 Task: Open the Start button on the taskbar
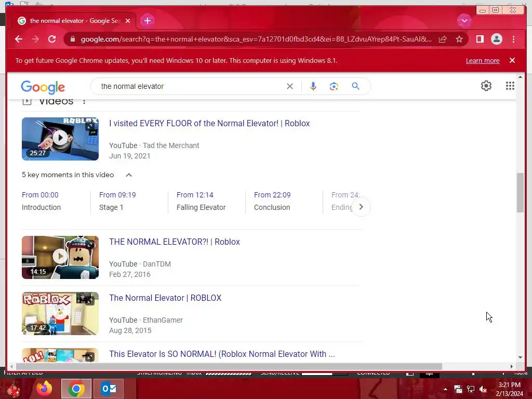tap(14, 389)
